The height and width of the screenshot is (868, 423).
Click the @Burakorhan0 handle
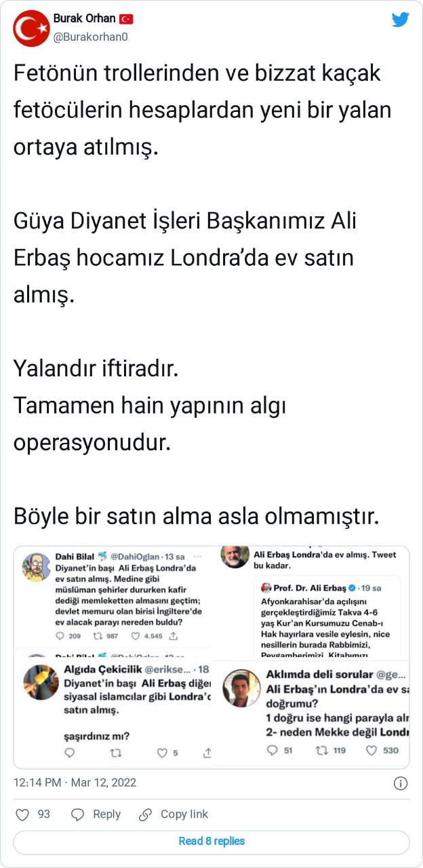[90, 37]
